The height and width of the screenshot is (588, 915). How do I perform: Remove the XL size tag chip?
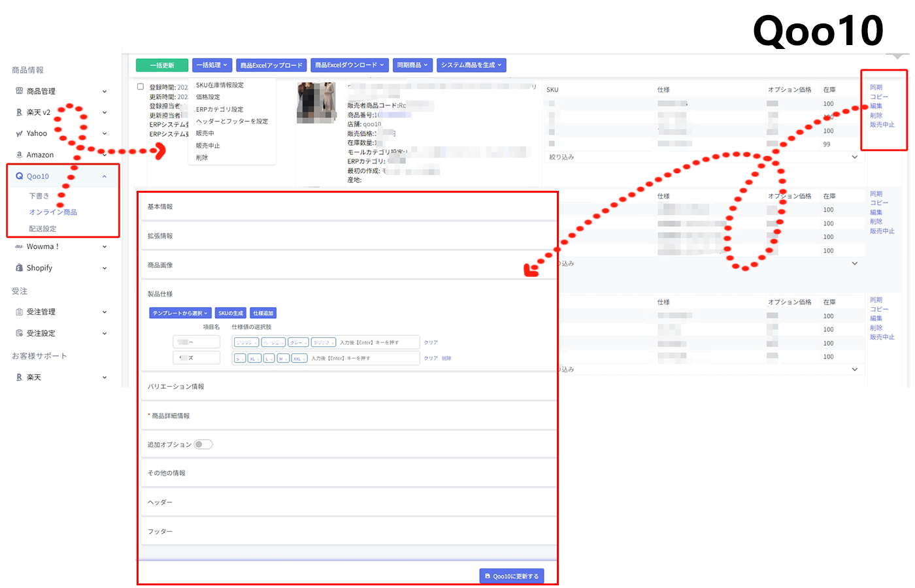258,359
